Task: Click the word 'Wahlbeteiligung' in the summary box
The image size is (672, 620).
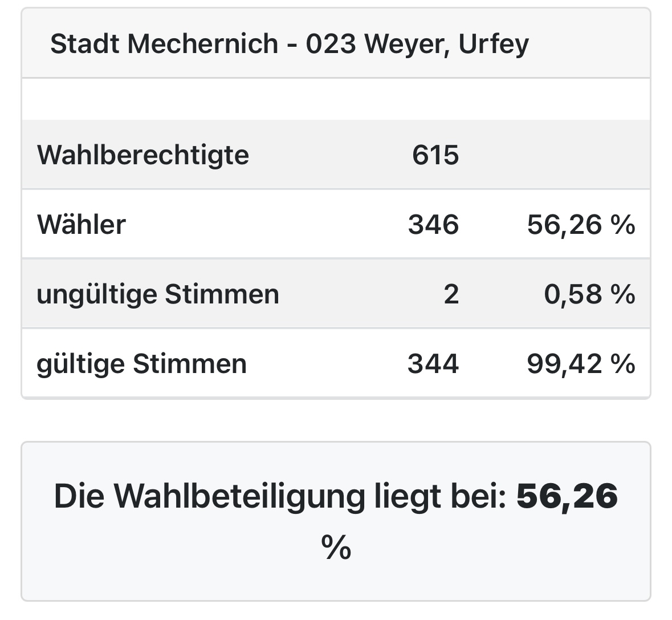Action: click(x=239, y=496)
